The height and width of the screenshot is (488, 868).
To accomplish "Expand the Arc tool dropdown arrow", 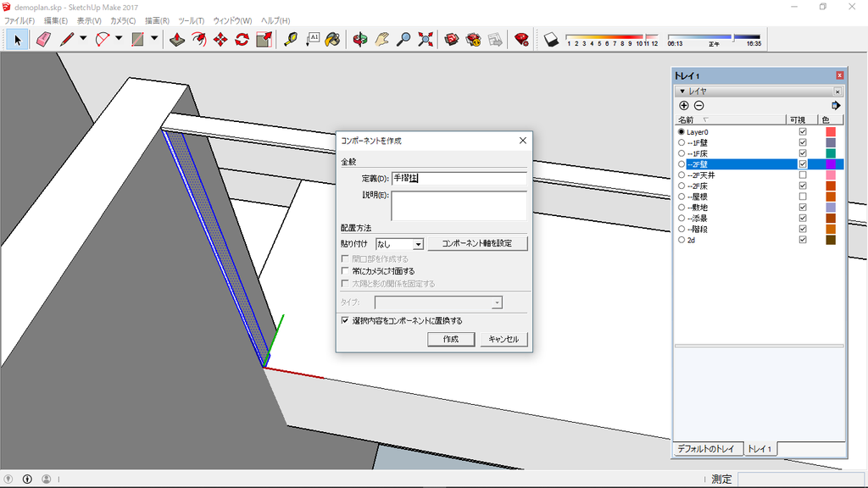I will (119, 39).
